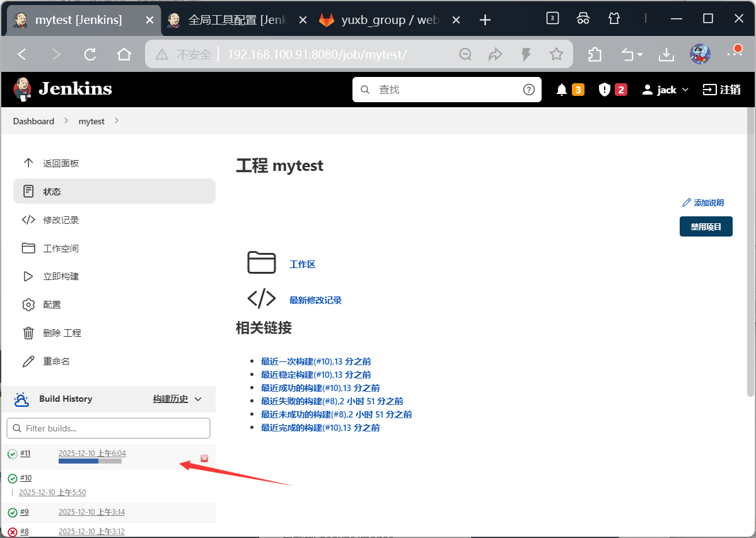Switch to yuxb_group GitLab tab
The image size is (756, 538).
[x=390, y=20]
